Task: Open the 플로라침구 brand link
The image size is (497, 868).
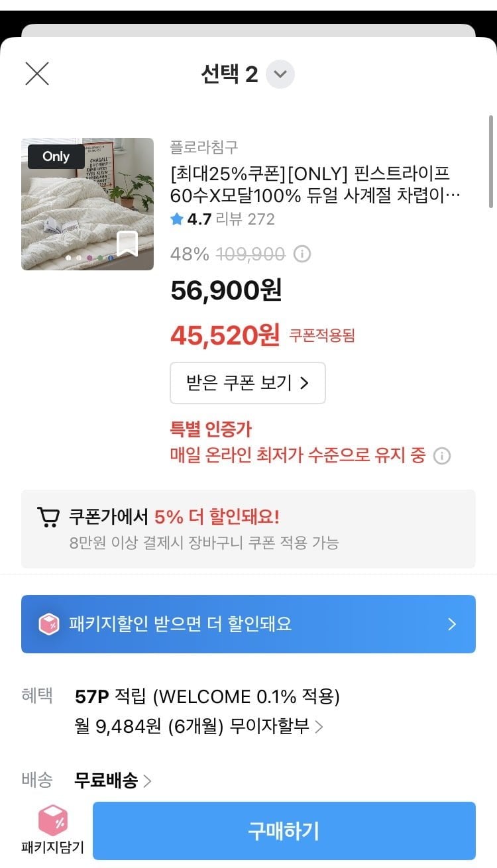Action: [204, 146]
